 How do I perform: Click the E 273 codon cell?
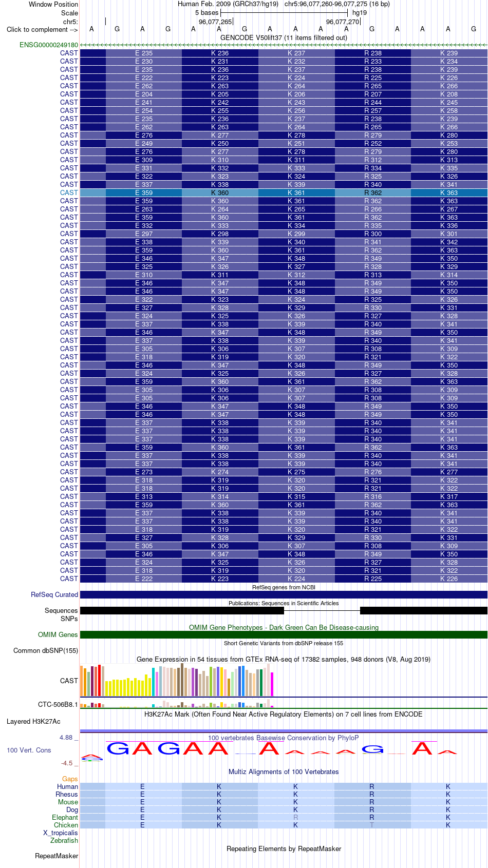pyautogui.click(x=144, y=472)
